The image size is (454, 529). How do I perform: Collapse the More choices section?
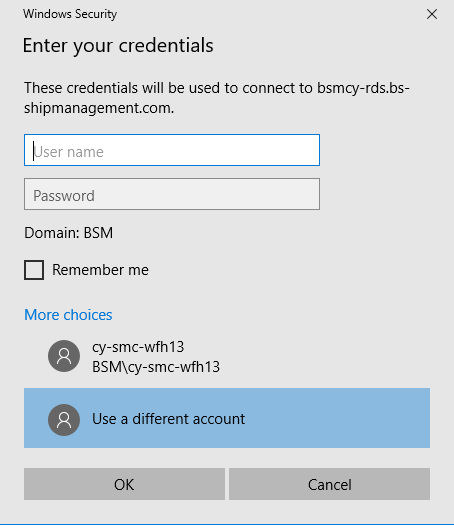pos(68,315)
